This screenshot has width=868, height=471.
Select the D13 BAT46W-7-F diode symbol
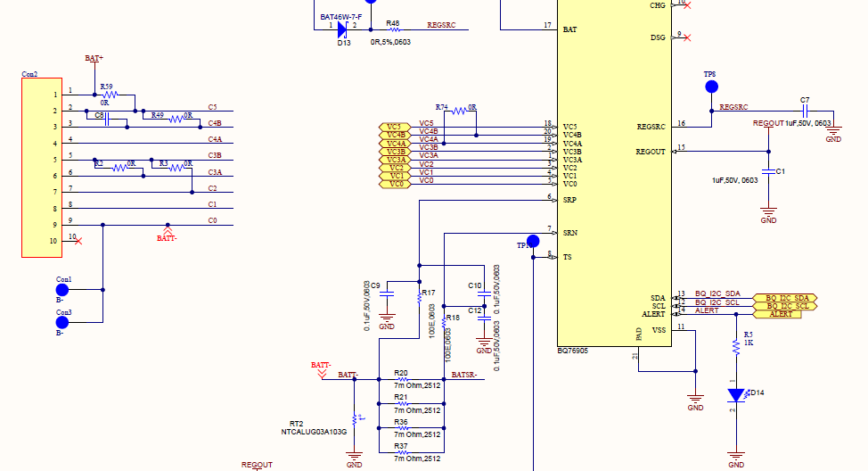click(x=342, y=30)
